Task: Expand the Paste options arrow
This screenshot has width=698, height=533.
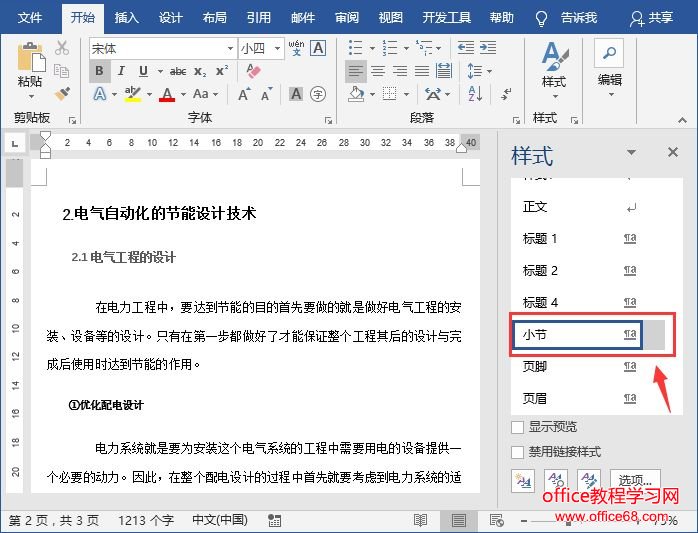Action: 31,96
